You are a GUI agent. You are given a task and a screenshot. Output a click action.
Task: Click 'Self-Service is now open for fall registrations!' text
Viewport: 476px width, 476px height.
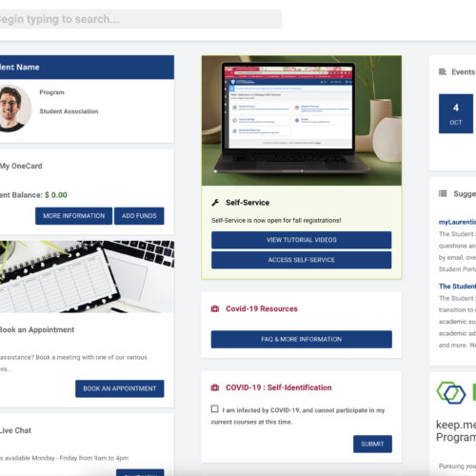tap(276, 220)
